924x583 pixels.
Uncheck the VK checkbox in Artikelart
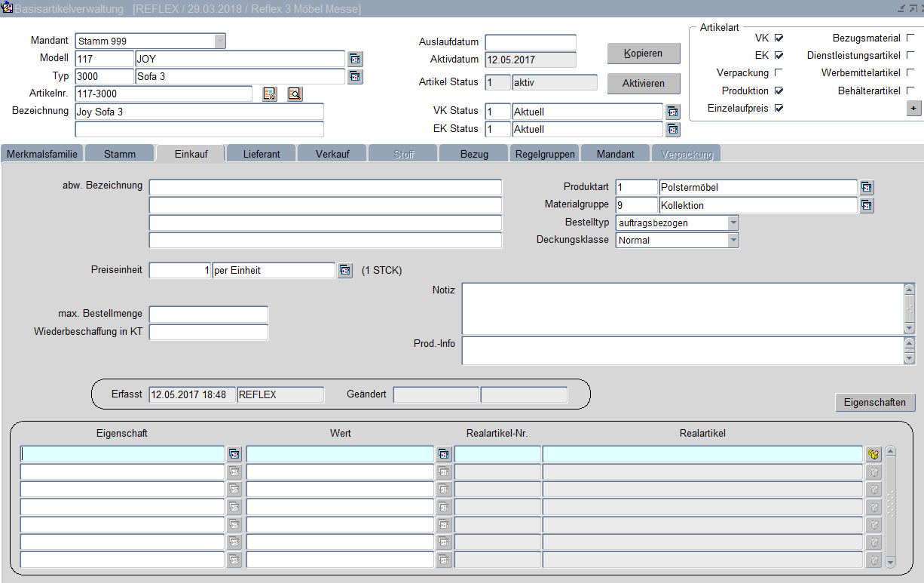[x=779, y=38]
